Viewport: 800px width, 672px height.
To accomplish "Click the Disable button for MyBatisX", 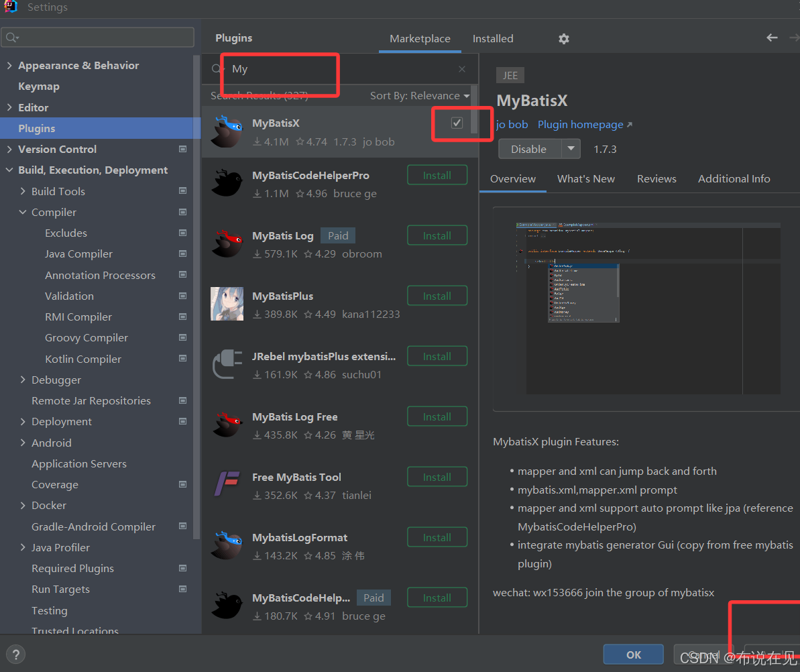I will tap(530, 149).
